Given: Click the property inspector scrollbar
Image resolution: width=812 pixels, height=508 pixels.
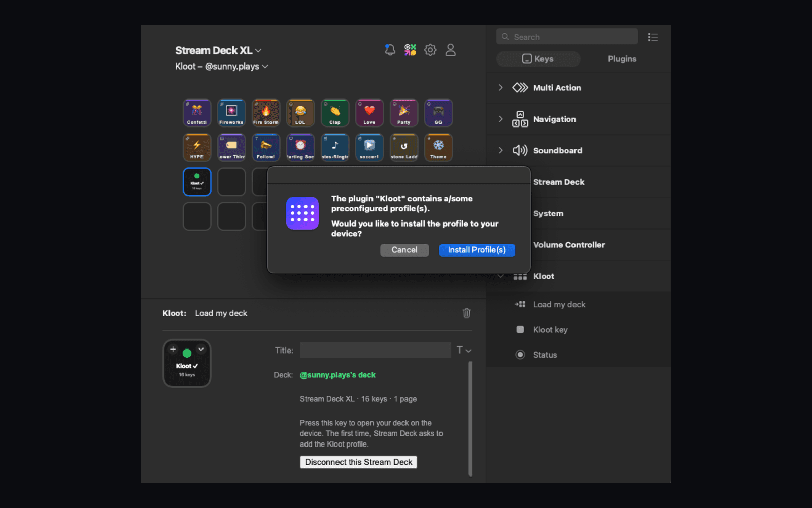Looking at the screenshot, I should pos(470,418).
